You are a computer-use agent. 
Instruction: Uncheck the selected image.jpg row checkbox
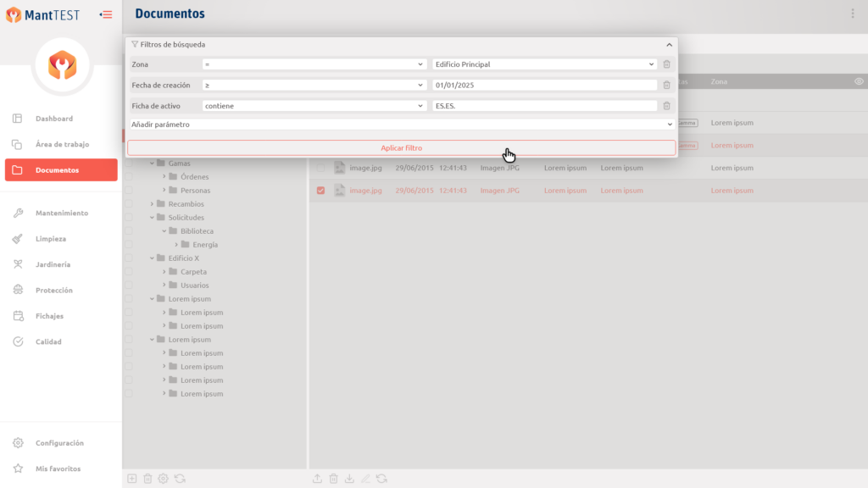[x=320, y=191]
